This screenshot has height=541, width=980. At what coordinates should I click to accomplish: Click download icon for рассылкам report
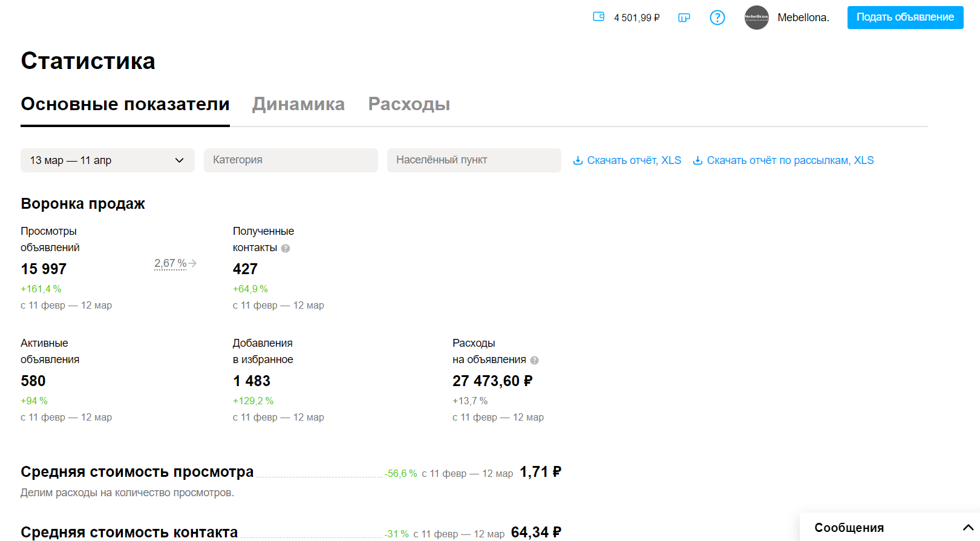click(x=697, y=160)
